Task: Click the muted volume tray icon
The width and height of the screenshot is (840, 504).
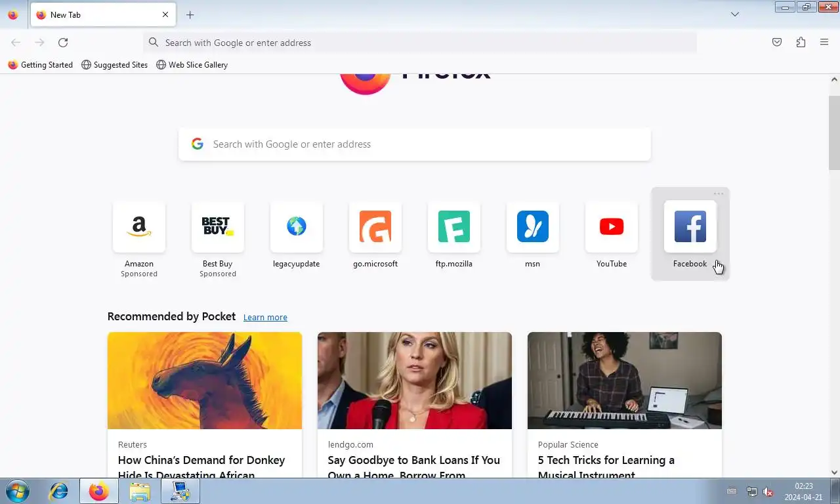Action: pyautogui.click(x=768, y=492)
